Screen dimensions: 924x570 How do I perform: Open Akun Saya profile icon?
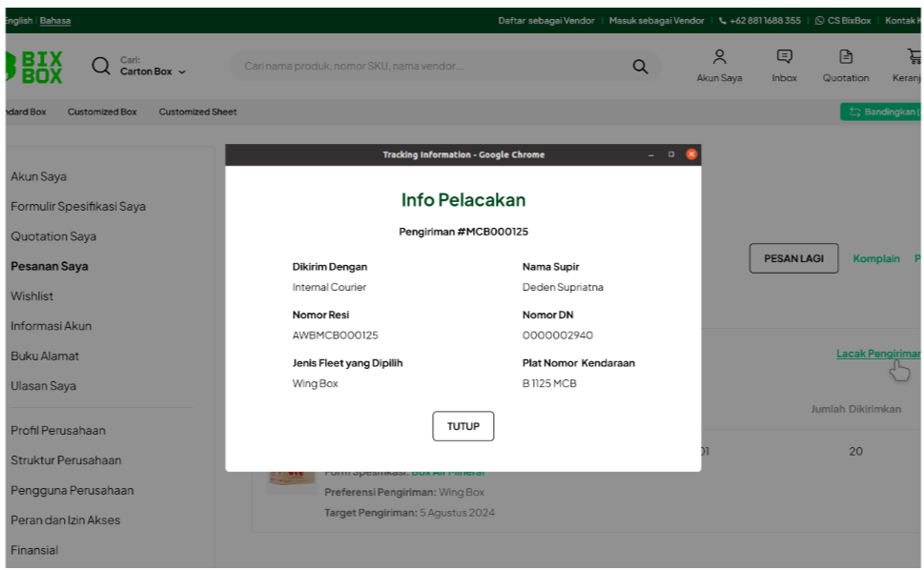pyautogui.click(x=719, y=66)
